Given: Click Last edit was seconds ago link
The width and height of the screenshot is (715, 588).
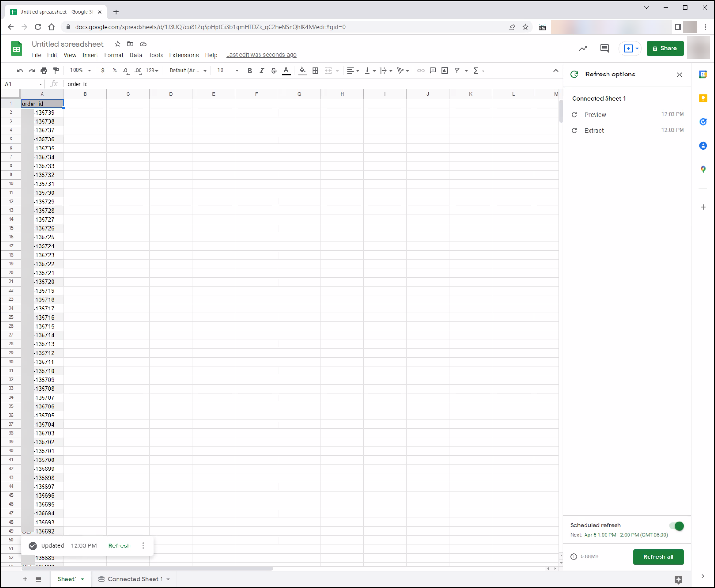Looking at the screenshot, I should point(261,55).
